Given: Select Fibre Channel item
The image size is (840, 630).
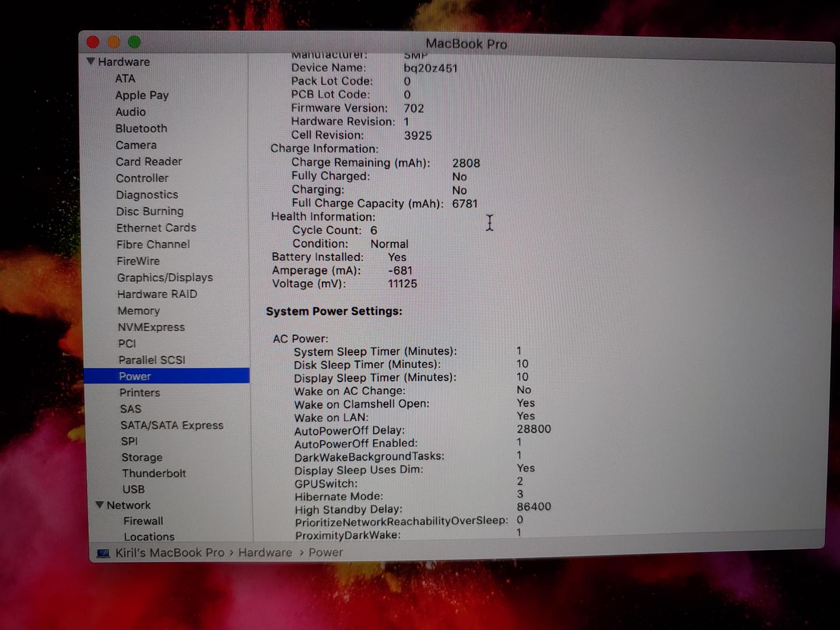Looking at the screenshot, I should pos(153,244).
